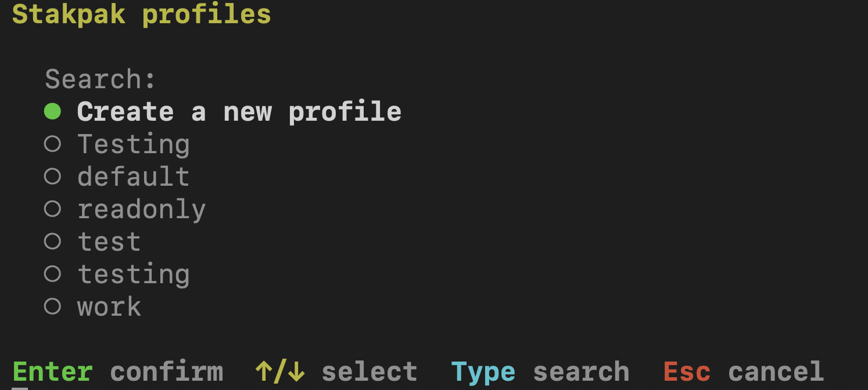Image resolution: width=868 pixels, height=390 pixels.
Task: Choose the profile named exactly test
Action: click(109, 241)
